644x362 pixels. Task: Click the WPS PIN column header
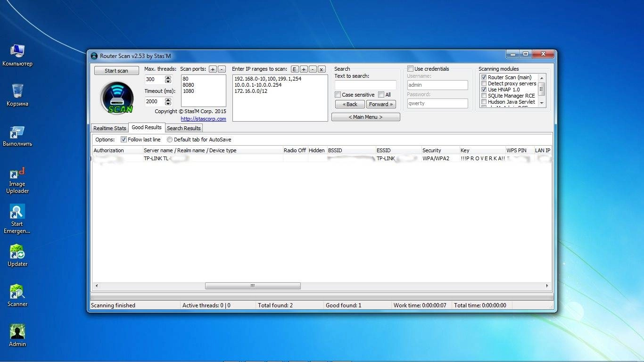(519, 150)
